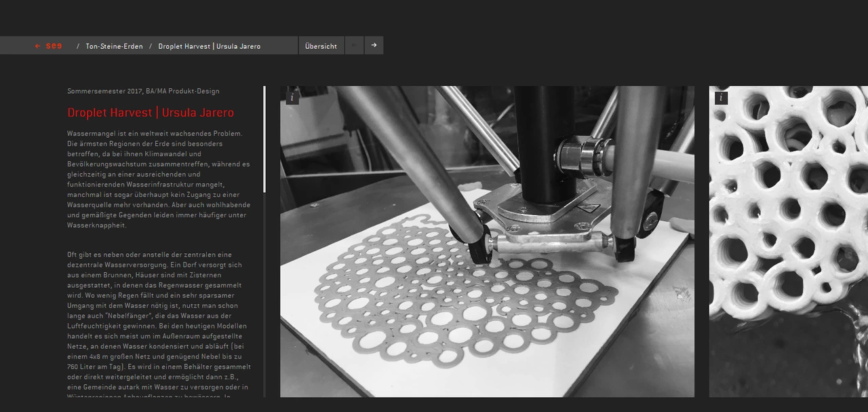Viewport: 868px width, 412px height.
Task: Click the greyed-out previous project arrow
Action: tap(354, 45)
